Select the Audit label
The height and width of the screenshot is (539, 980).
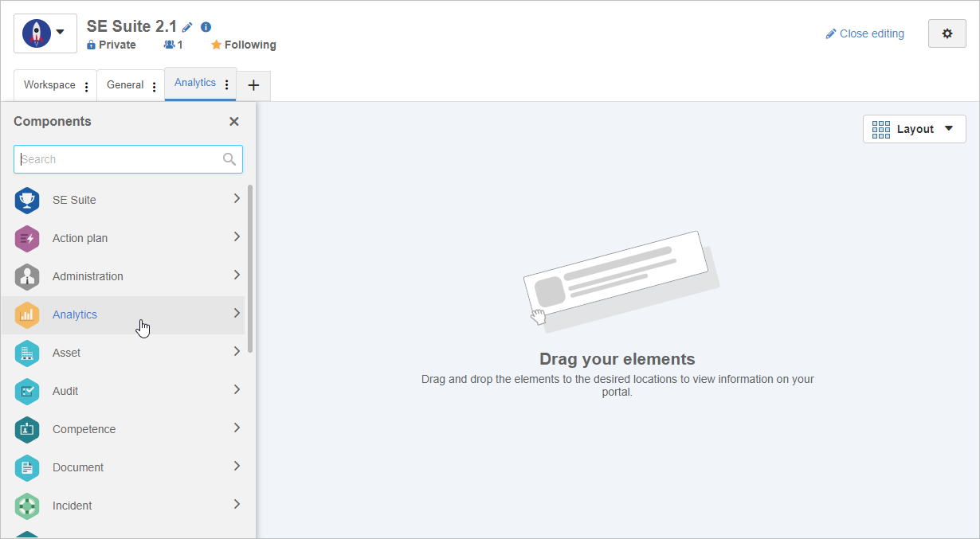click(x=65, y=391)
